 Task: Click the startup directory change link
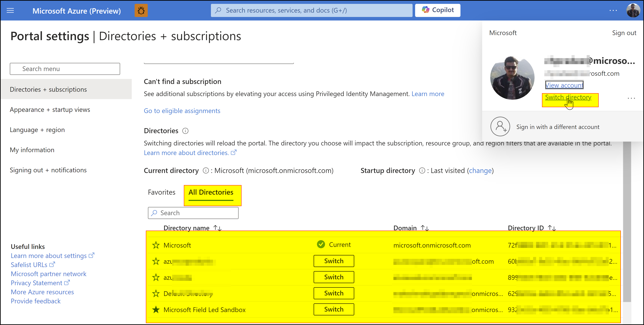pos(480,170)
